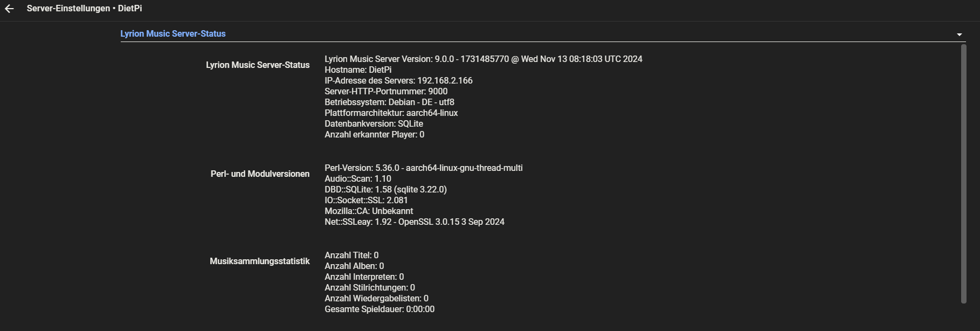The width and height of the screenshot is (980, 331).
Task: Click 'Mozilla::CA: Unbekannt'
Action: click(369, 211)
